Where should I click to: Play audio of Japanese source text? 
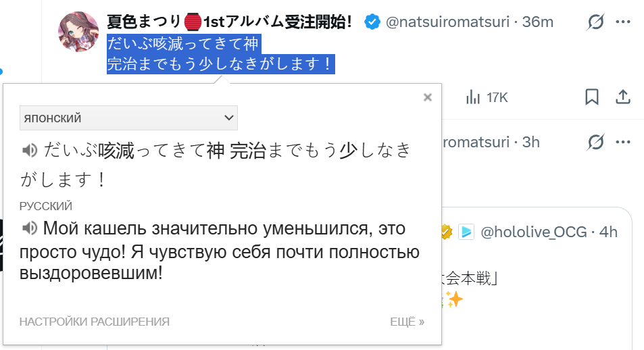(30, 151)
